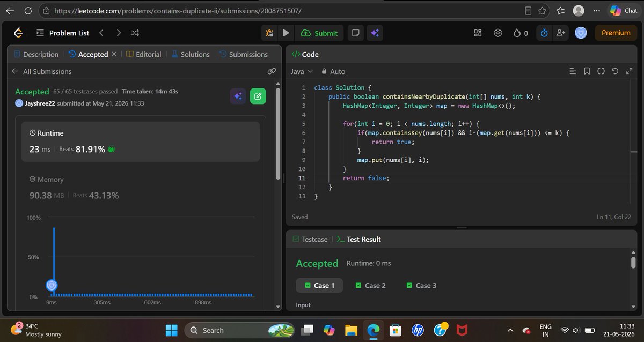Select Case 1 result
The height and width of the screenshot is (342, 644).
(x=319, y=286)
